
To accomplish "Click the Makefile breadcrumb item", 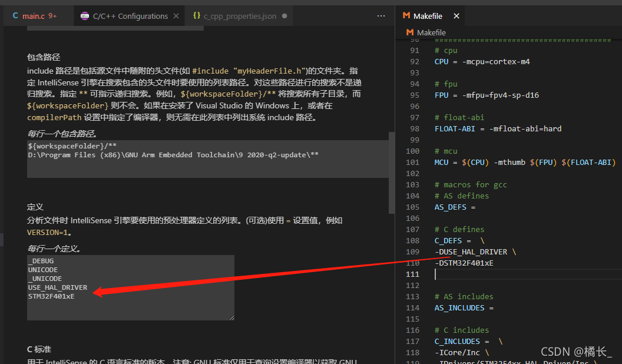I will click(x=431, y=32).
